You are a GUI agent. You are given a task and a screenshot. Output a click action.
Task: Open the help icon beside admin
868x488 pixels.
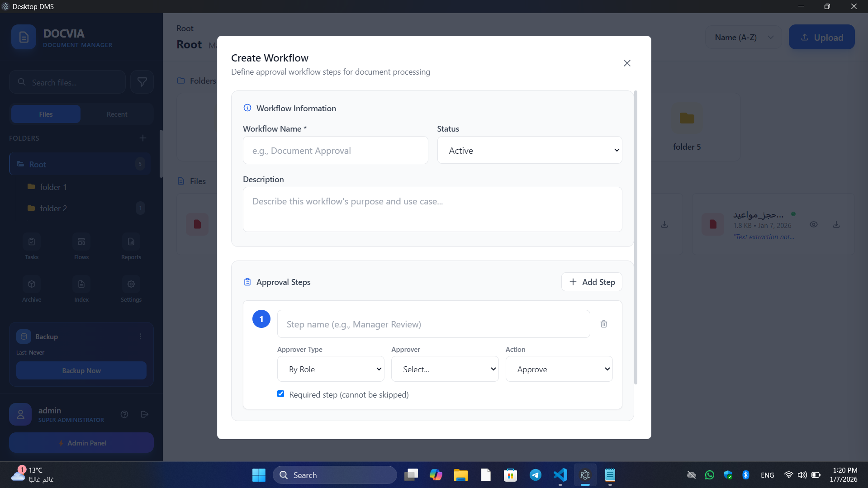(x=124, y=415)
